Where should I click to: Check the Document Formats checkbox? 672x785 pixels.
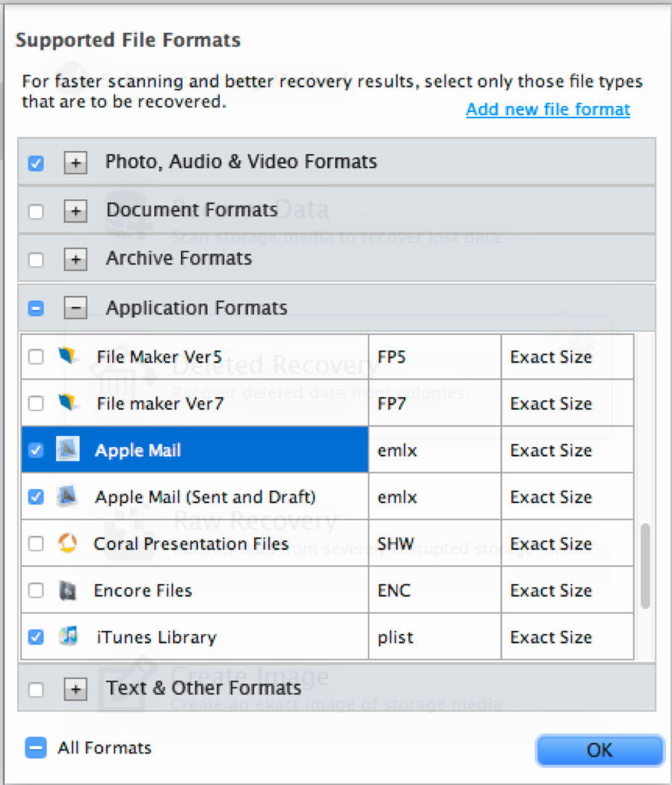point(36,212)
